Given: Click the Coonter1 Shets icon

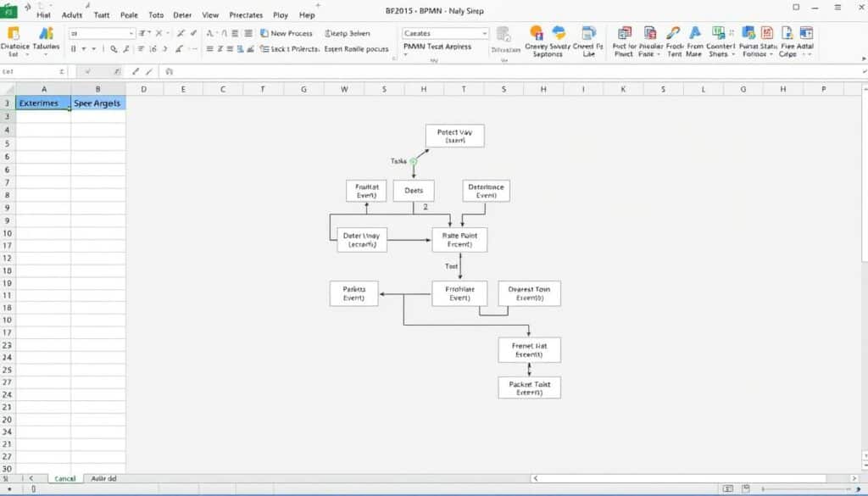Looking at the screenshot, I should pos(719,33).
